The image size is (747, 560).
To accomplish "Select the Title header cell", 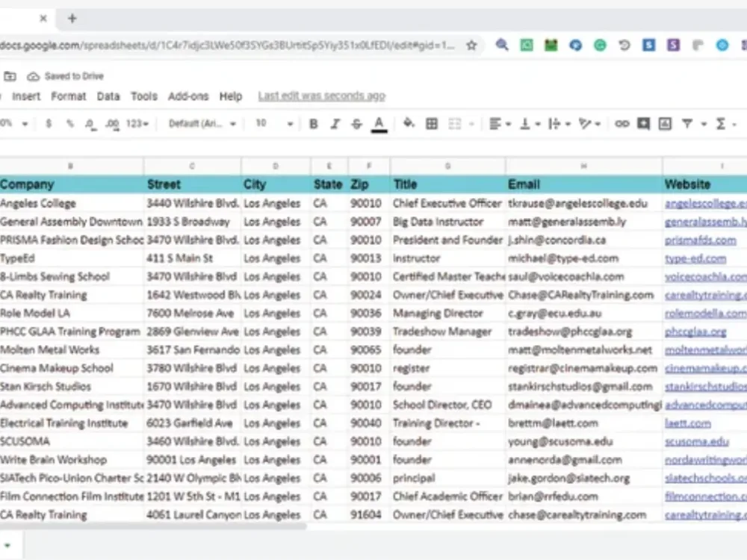I will point(447,184).
